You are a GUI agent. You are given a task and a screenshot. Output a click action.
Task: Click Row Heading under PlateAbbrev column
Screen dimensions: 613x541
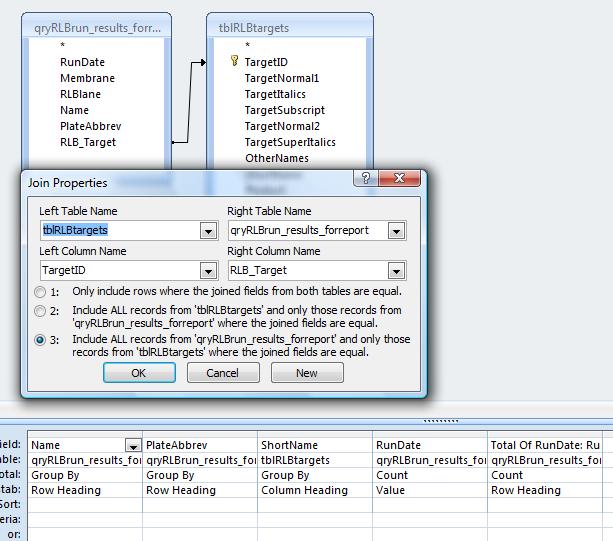[x=200, y=490]
